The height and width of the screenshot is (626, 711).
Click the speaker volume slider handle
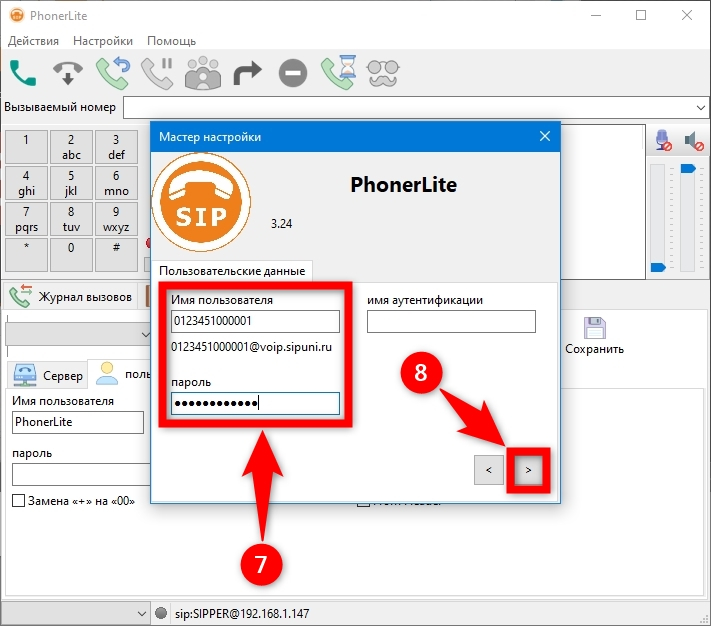coord(688,169)
